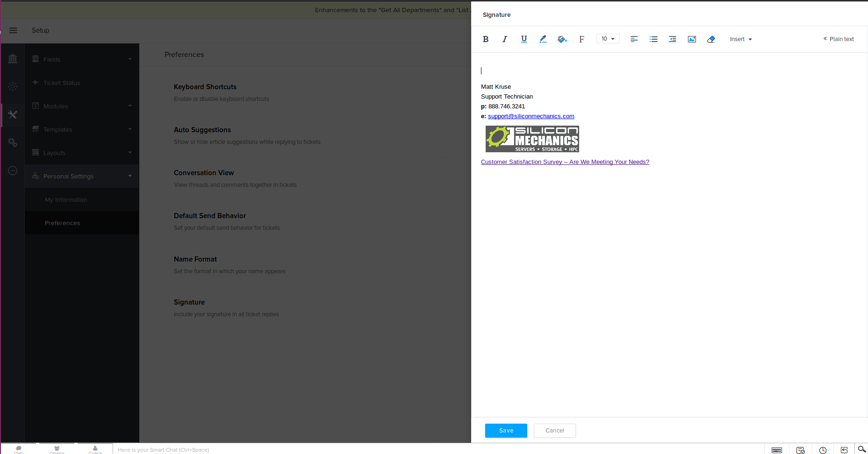868x454 pixels.
Task: Open the dotted circle icon in left rail
Action: click(x=13, y=86)
